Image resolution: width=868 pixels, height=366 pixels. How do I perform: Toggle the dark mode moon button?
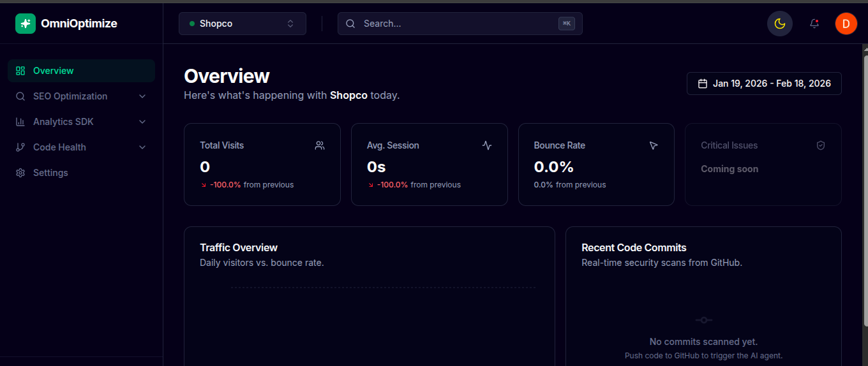[779, 24]
